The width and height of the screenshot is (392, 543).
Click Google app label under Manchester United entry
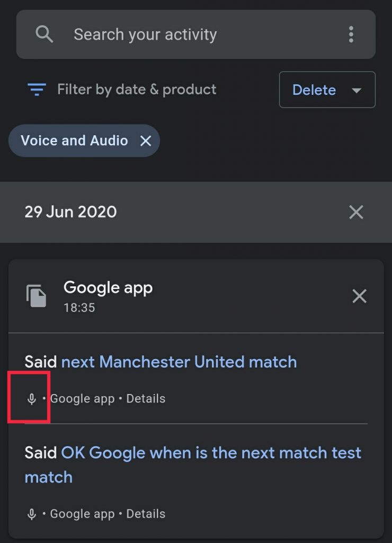82,399
